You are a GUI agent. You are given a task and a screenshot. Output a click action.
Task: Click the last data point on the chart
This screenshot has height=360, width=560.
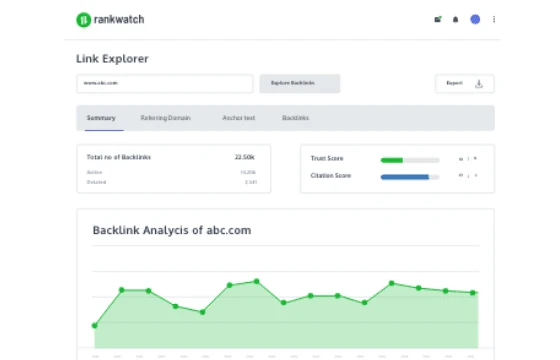[472, 293]
